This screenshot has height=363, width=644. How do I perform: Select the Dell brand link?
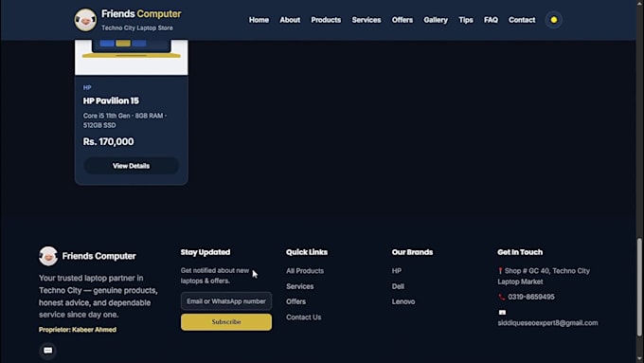[x=398, y=286]
